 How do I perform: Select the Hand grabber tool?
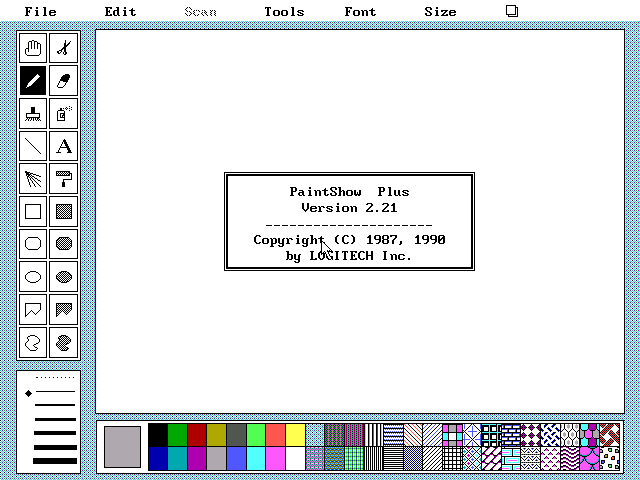click(33, 48)
